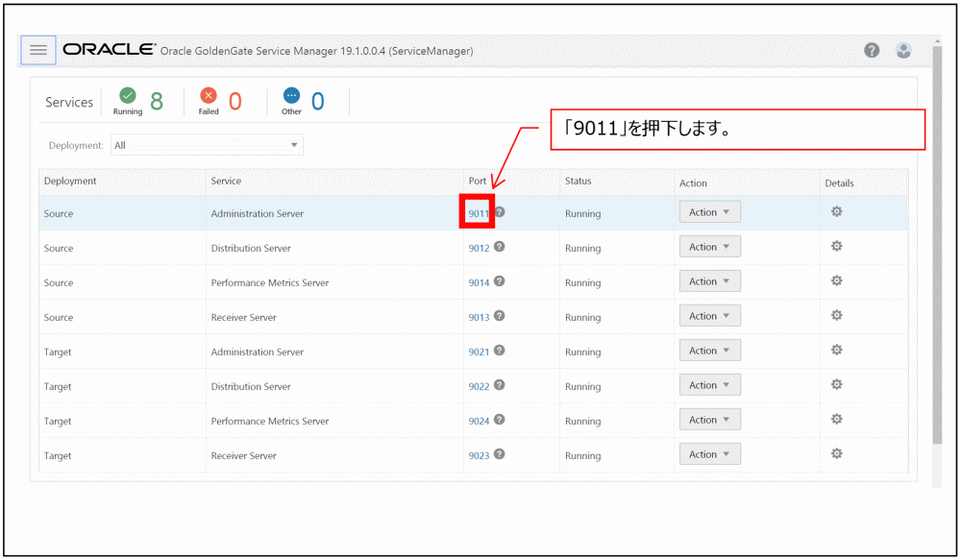Open details gear for Target Performance Metrics Server
Screen dimensions: 961x560
pos(837,419)
